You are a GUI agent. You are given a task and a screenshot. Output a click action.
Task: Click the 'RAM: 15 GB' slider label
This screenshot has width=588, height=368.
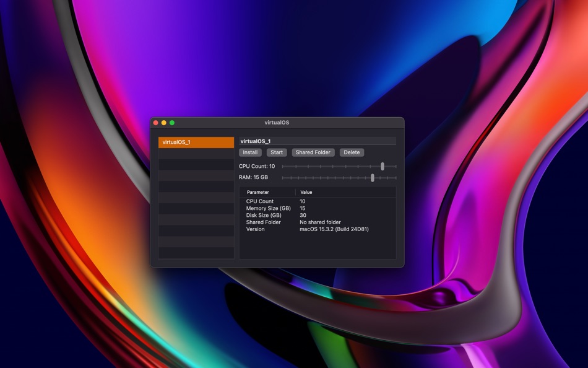pos(254,177)
